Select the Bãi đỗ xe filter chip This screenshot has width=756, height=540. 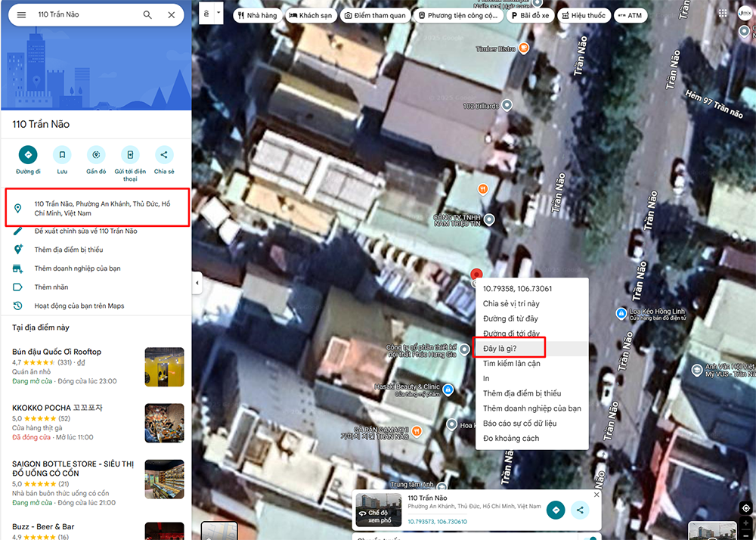(x=531, y=15)
